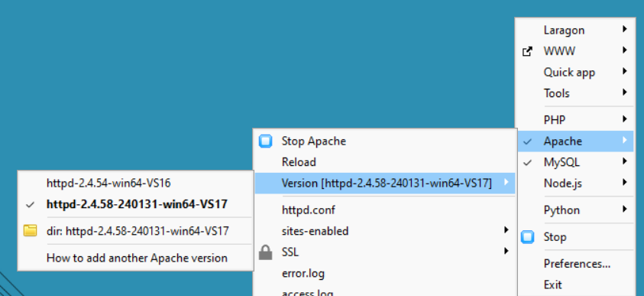This screenshot has height=296, width=644.
Task: Expand the Tools submenu arrow
Action: pyautogui.click(x=625, y=92)
